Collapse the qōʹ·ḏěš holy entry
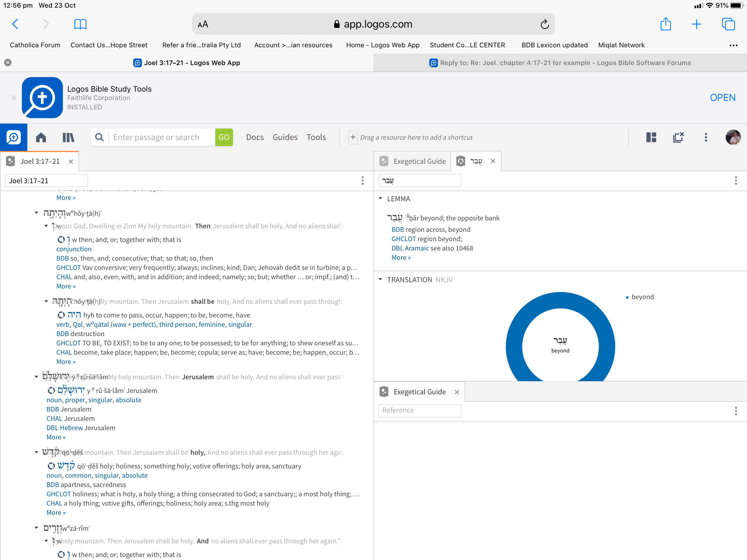Image resolution: width=747 pixels, height=560 pixels. pos(36,452)
